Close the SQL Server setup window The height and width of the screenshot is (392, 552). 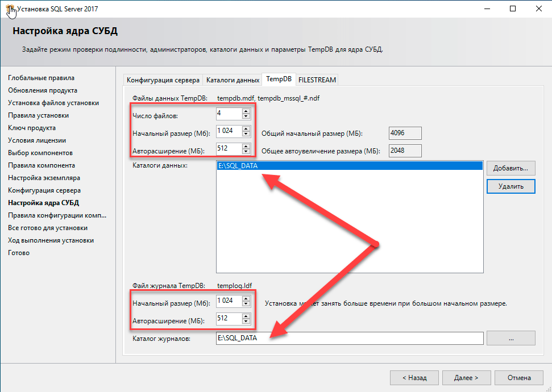(538, 9)
